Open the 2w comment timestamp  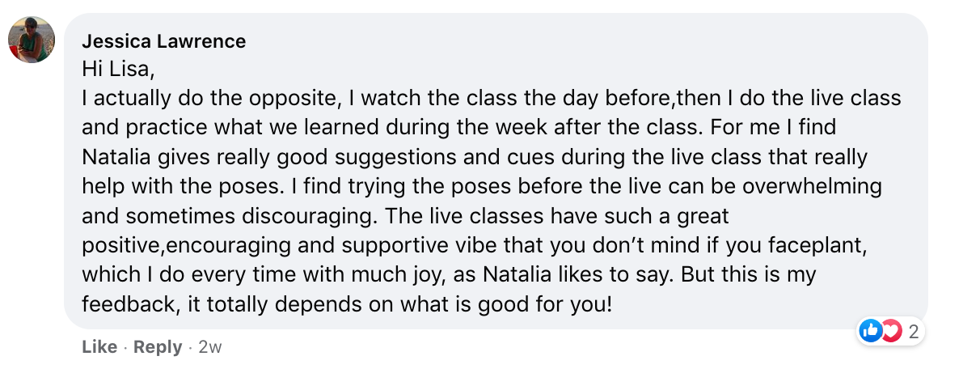point(210,347)
